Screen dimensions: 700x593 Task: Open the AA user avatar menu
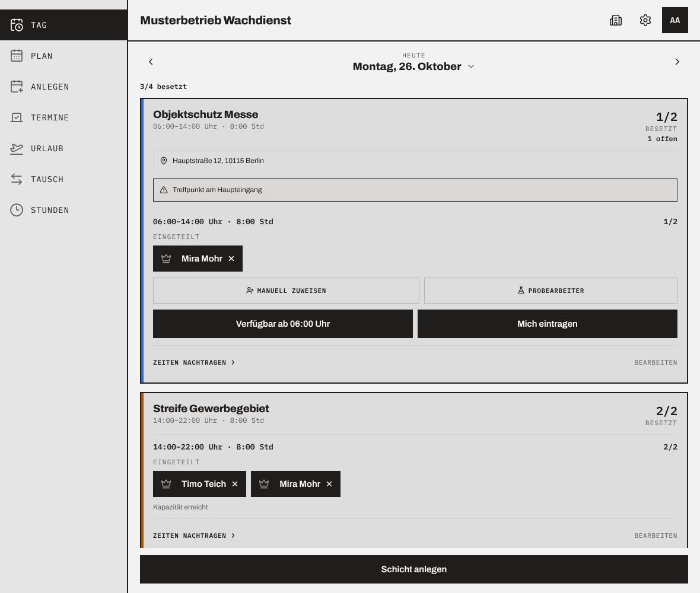tap(674, 20)
